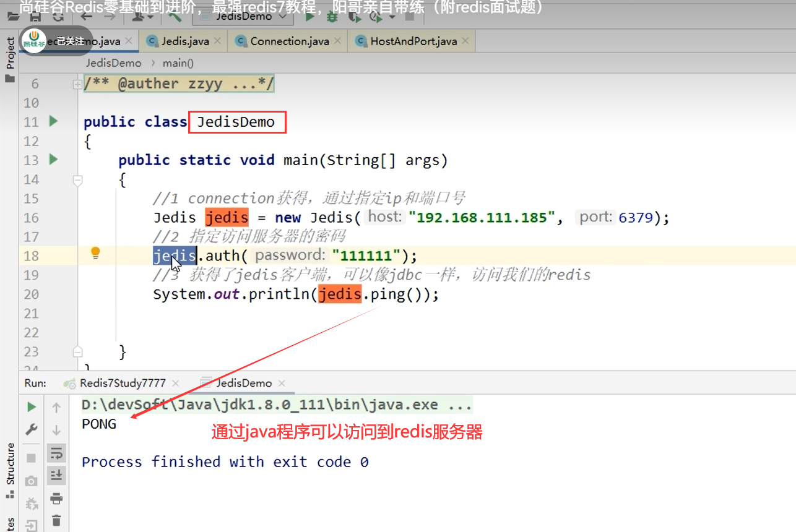The image size is (796, 532).
Task: Open the JedisDemo run configuration dropdown
Action: coord(243,17)
